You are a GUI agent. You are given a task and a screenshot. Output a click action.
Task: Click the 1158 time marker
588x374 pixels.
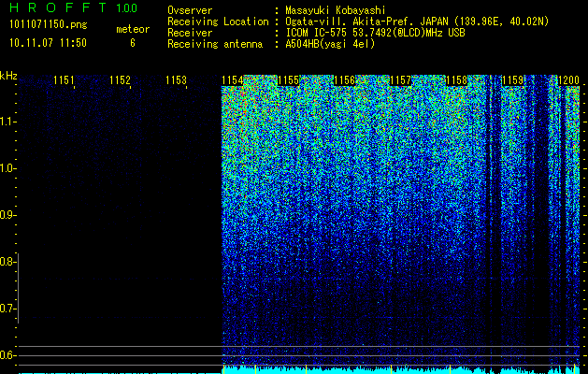(456, 80)
